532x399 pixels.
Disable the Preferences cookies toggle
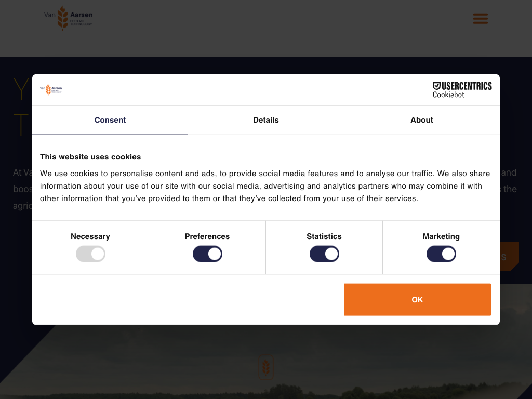coord(207,254)
